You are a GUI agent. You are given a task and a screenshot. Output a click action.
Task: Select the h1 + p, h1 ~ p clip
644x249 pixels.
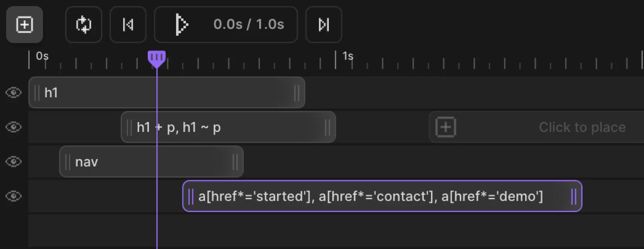click(228, 127)
